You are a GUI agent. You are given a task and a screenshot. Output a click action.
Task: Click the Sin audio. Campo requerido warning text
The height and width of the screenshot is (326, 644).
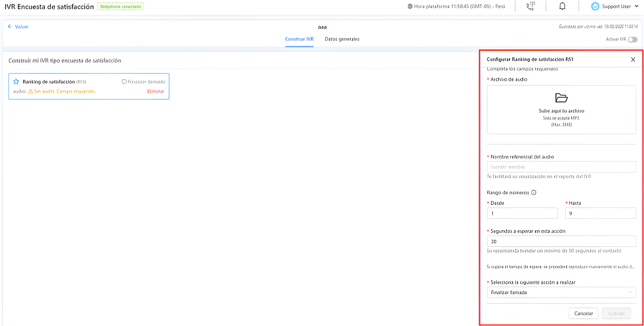click(x=65, y=91)
